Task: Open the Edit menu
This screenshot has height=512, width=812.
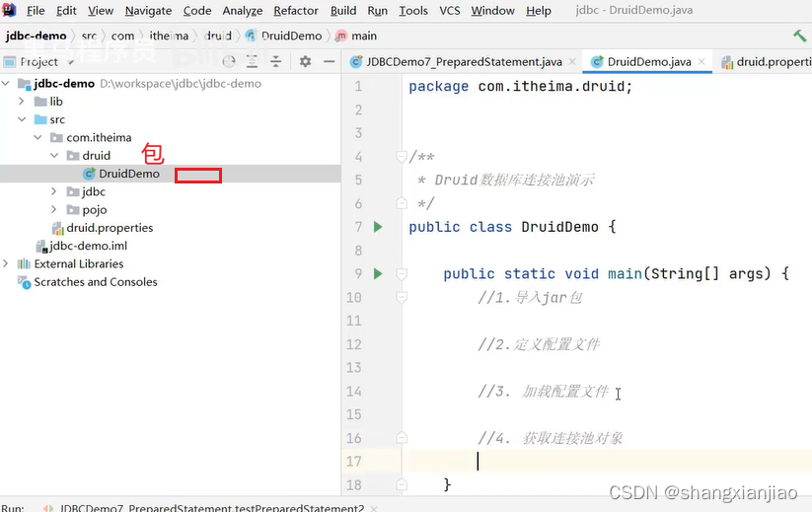Action: [66, 10]
